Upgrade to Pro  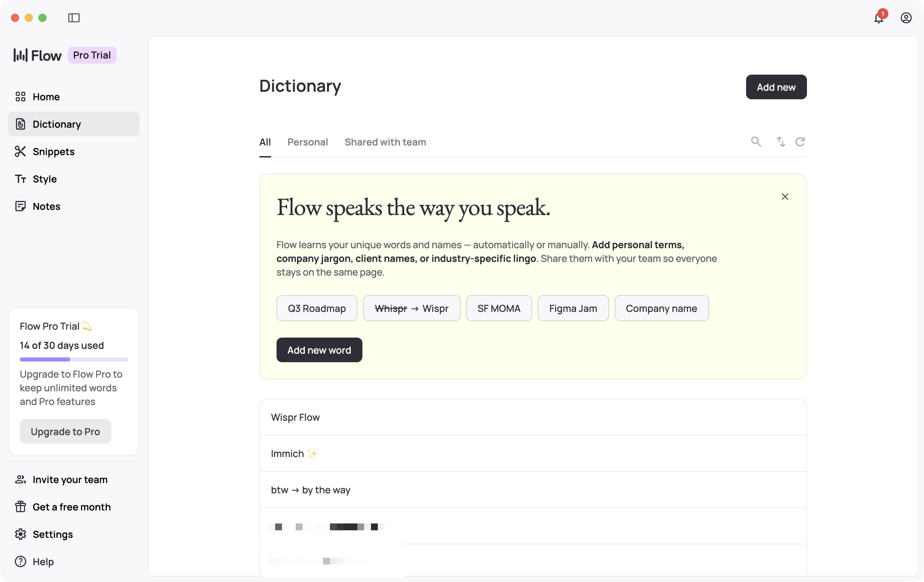65,431
